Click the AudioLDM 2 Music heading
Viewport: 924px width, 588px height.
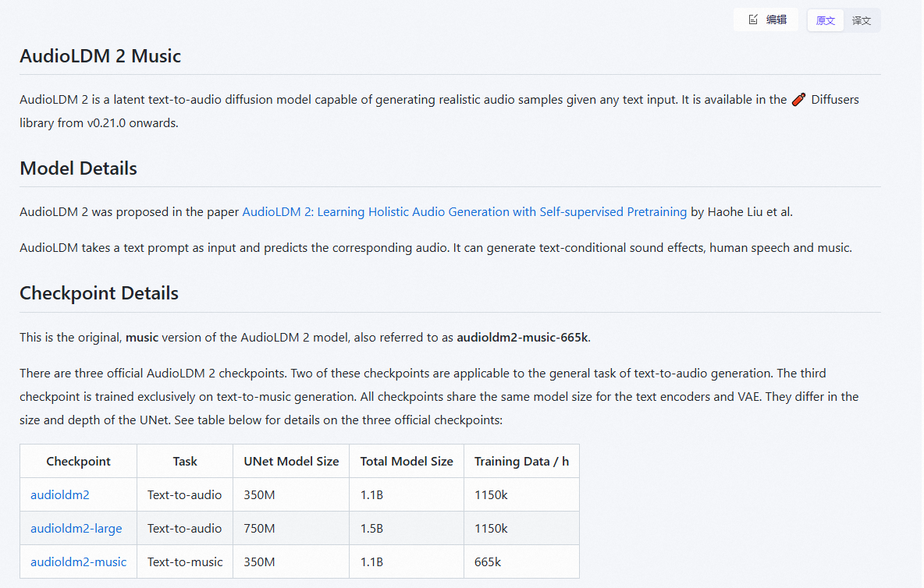click(x=101, y=56)
